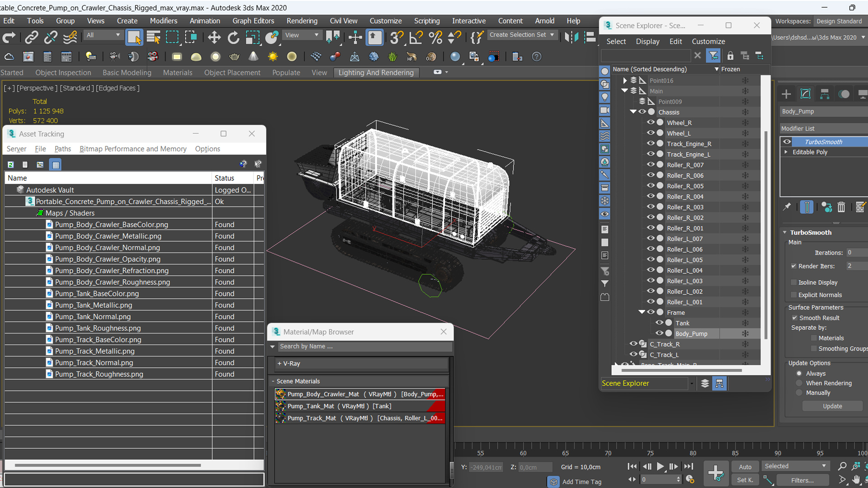Select the Manually update option
Viewport: 868px width, 488px height.
click(x=799, y=393)
